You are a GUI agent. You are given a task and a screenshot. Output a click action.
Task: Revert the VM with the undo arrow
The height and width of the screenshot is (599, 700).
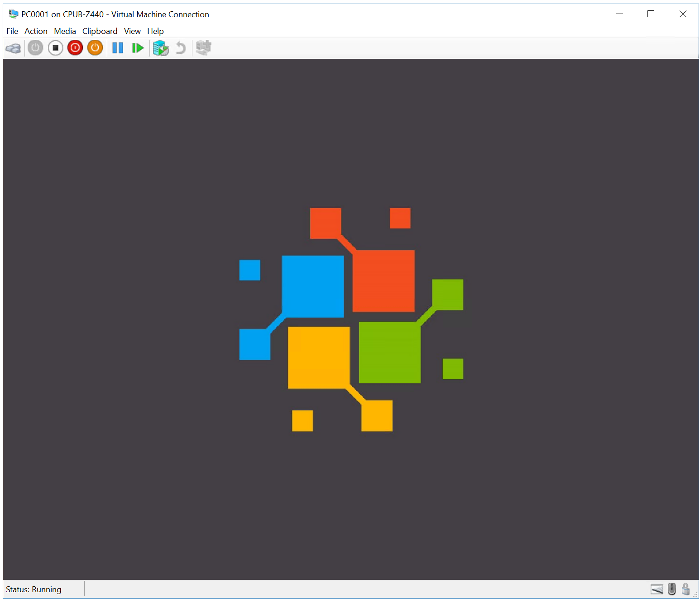[181, 48]
